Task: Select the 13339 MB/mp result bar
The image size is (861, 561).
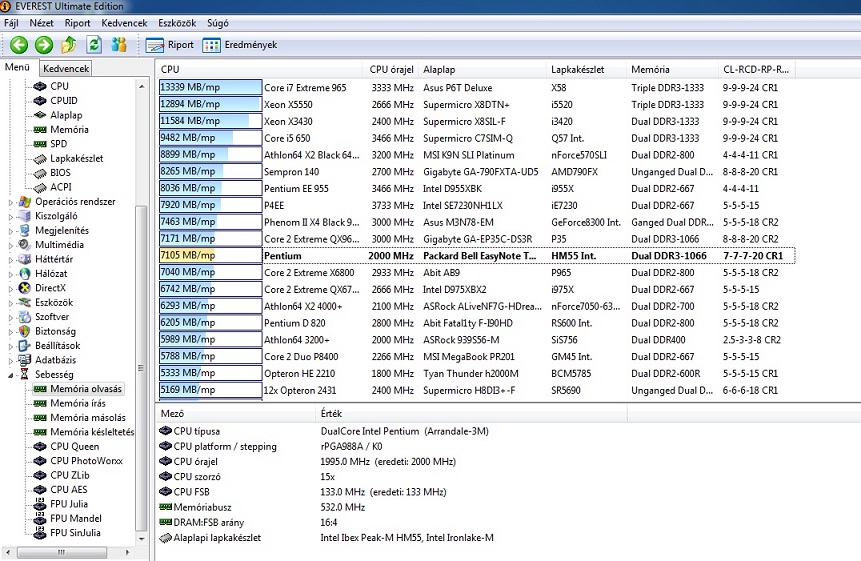Action: (210, 87)
